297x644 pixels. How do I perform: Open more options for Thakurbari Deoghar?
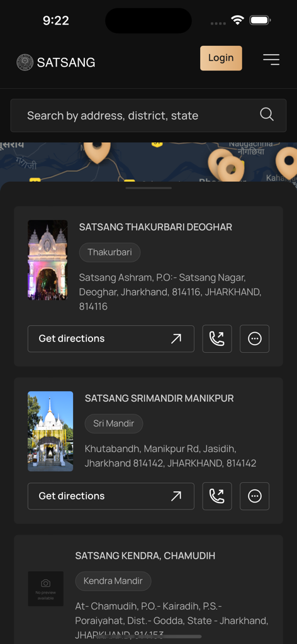click(254, 339)
